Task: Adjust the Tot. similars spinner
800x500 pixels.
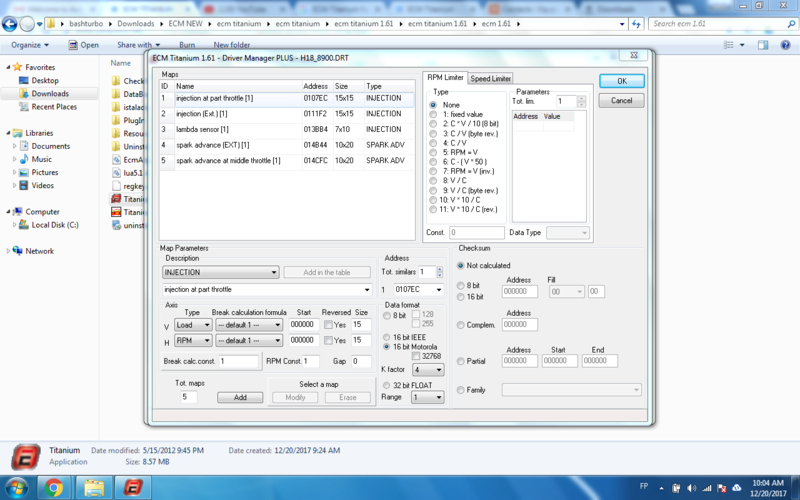Action: [440, 272]
